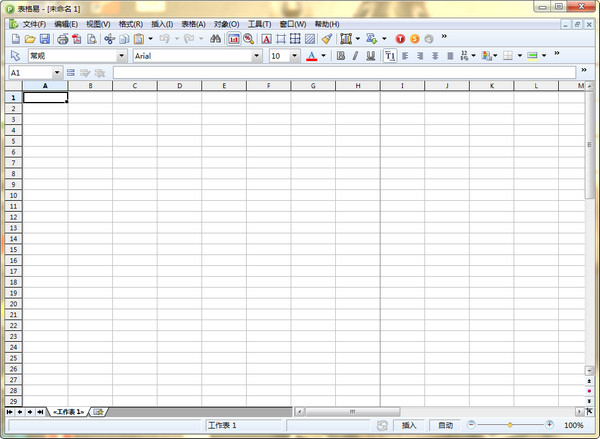Toggle Underline formatting
The image size is (600, 439).
click(370, 56)
